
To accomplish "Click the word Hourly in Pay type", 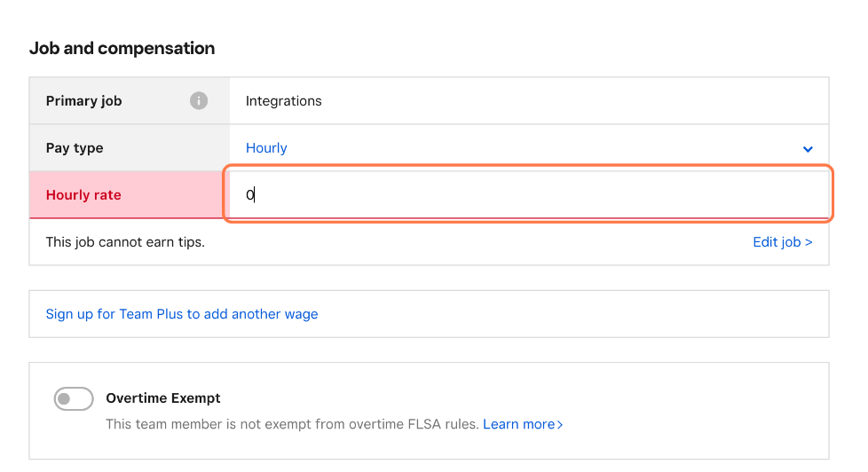I will 266,148.
